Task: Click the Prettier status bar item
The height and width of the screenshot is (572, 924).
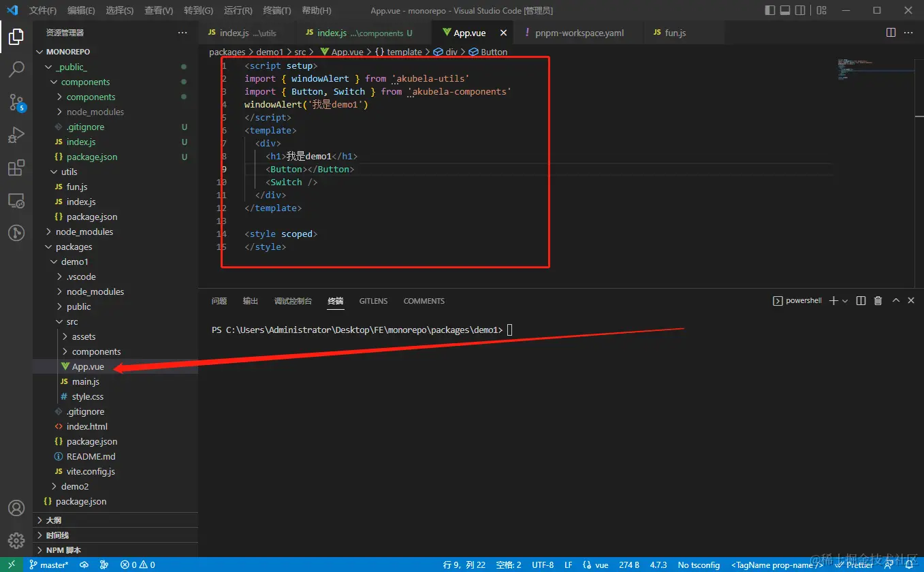Action: click(x=854, y=565)
